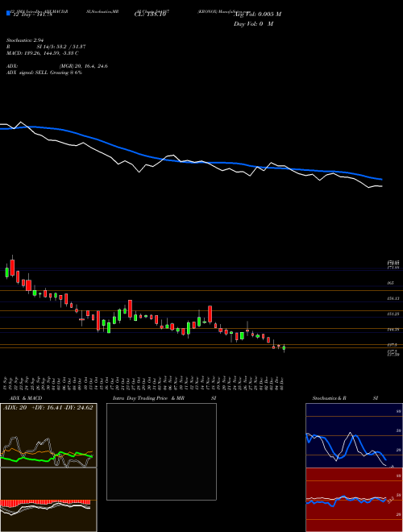Click the 'Intra Day Trading Price & MR' title
This screenshot has width=403, height=532.
pos(148,398)
